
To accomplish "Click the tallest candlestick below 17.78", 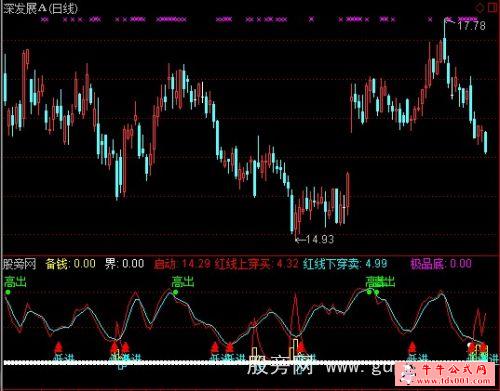I will [444, 42].
